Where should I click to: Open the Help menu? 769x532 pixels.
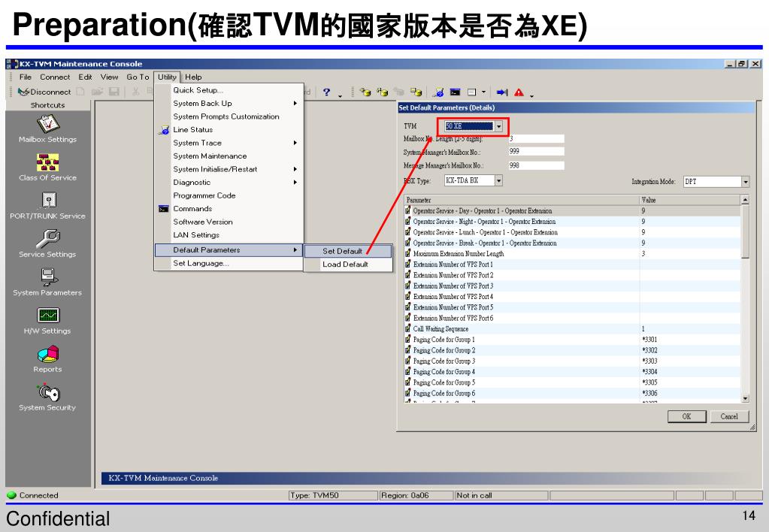click(x=193, y=77)
